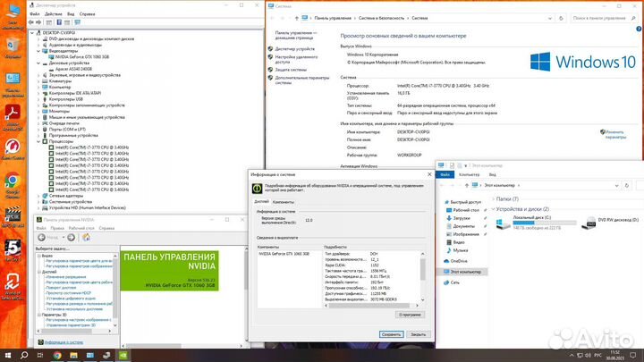Click refresh button in System window address bar
Image resolution: width=644 pixels, height=362 pixels.
[561, 18]
